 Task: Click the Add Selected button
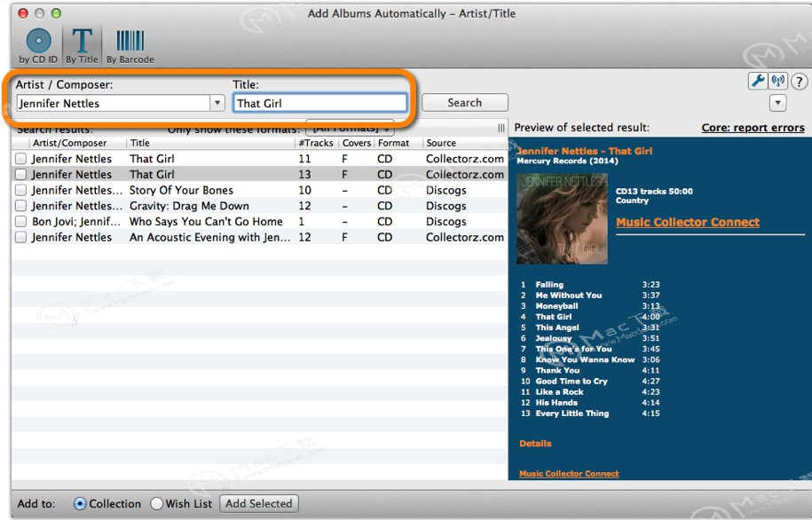pos(259,503)
